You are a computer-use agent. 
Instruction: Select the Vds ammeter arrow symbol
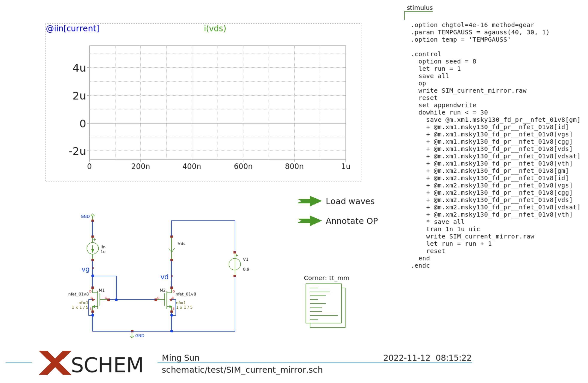[x=171, y=248]
